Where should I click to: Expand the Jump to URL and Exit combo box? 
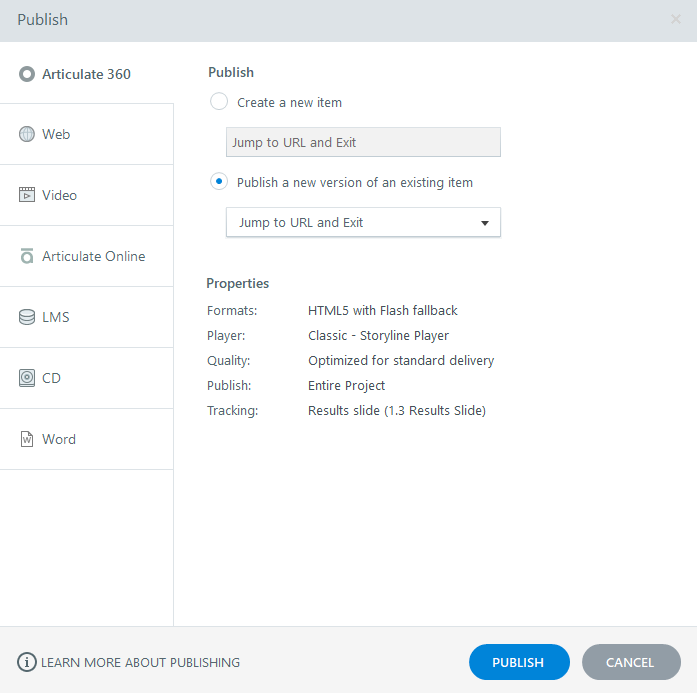(363, 222)
